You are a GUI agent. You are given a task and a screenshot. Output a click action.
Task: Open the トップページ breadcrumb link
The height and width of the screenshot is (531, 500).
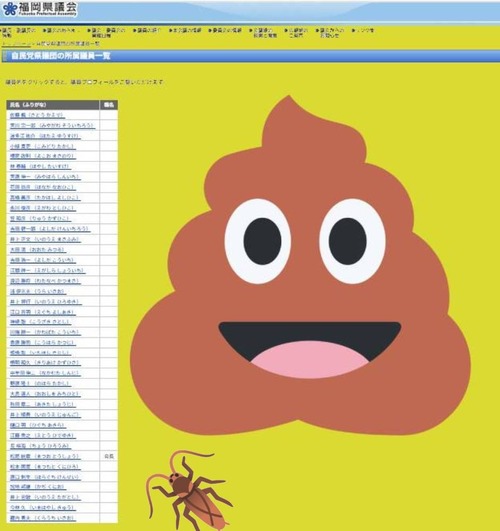[16, 44]
